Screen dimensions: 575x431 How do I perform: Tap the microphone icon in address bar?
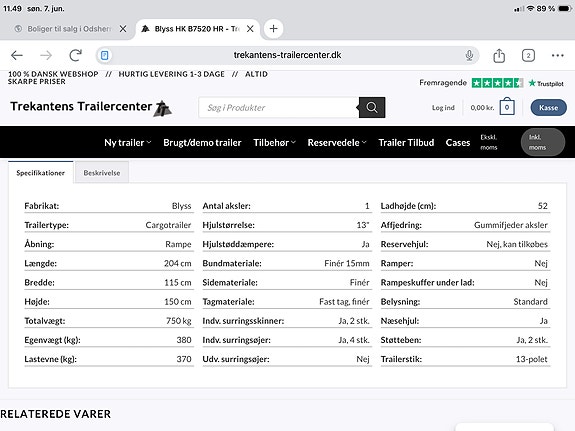(x=469, y=55)
